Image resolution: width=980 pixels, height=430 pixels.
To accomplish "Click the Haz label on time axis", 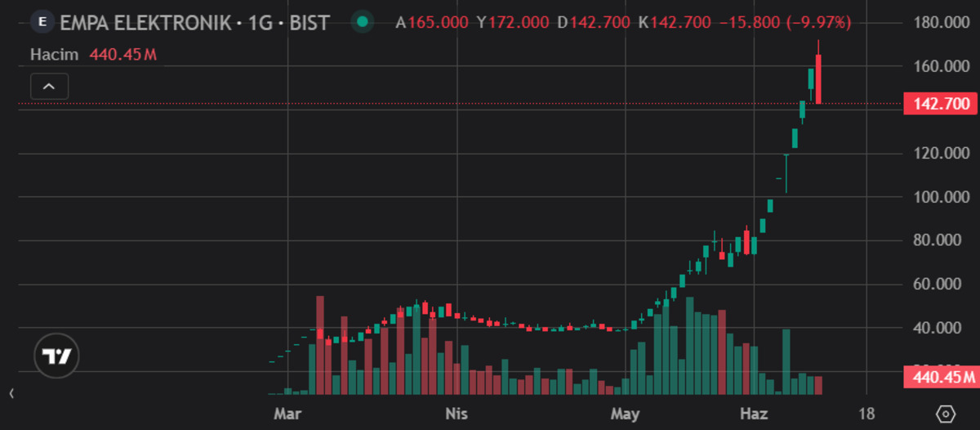I will (753, 414).
